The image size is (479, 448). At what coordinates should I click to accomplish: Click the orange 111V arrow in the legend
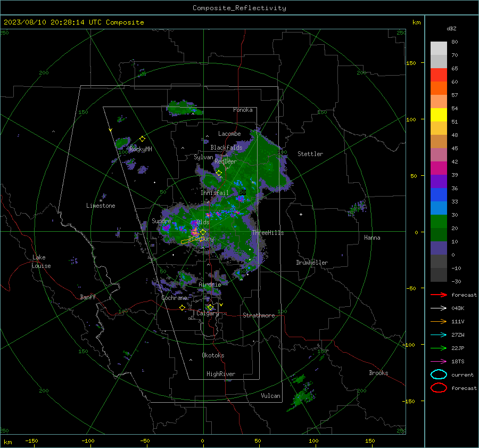point(439,321)
